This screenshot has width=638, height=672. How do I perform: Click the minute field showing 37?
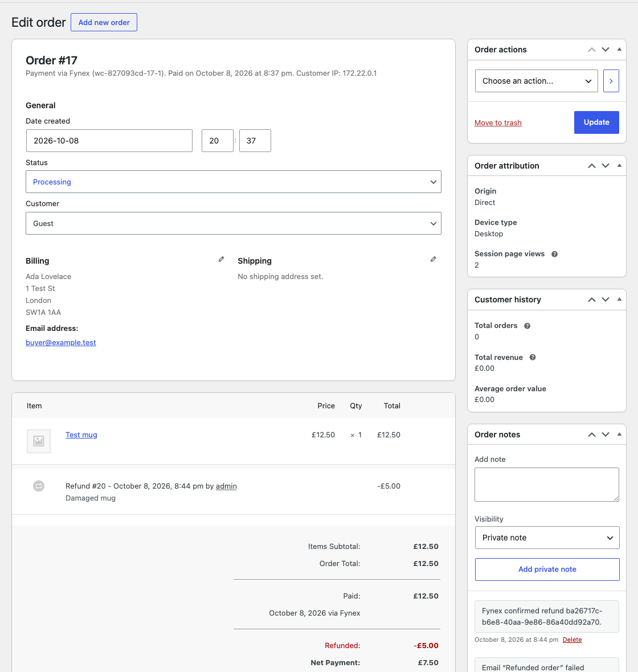(x=255, y=141)
